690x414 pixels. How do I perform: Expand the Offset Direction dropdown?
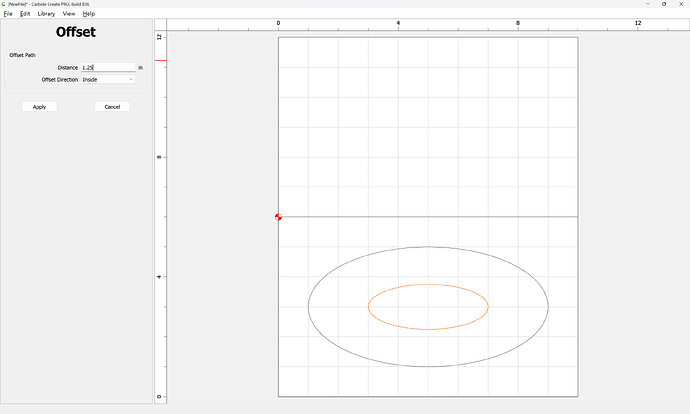(107, 79)
